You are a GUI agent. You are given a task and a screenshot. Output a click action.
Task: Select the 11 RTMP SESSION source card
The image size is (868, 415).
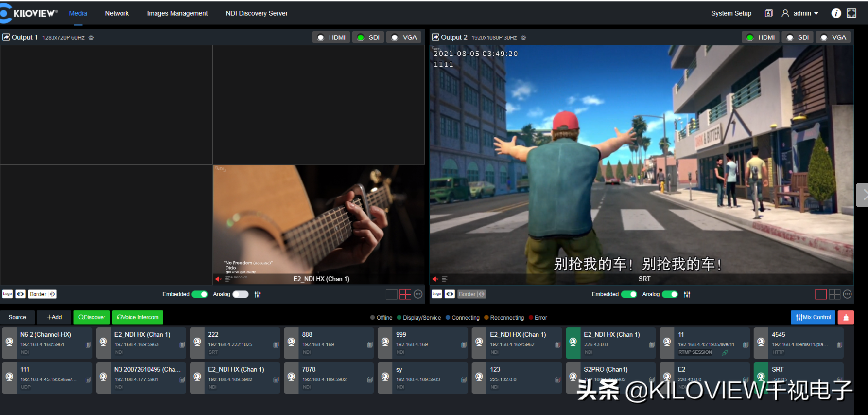705,343
